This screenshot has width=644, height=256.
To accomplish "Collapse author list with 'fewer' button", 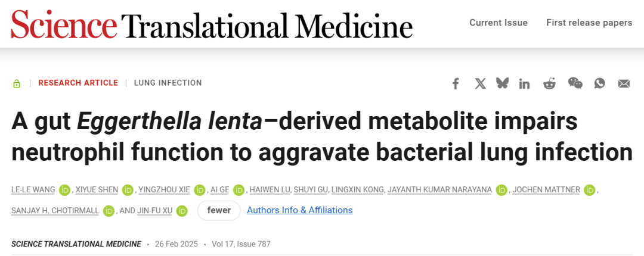I will [219, 211].
